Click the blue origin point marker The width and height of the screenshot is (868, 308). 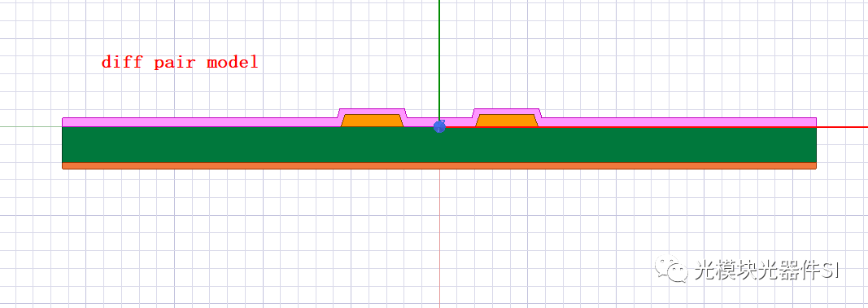439,126
